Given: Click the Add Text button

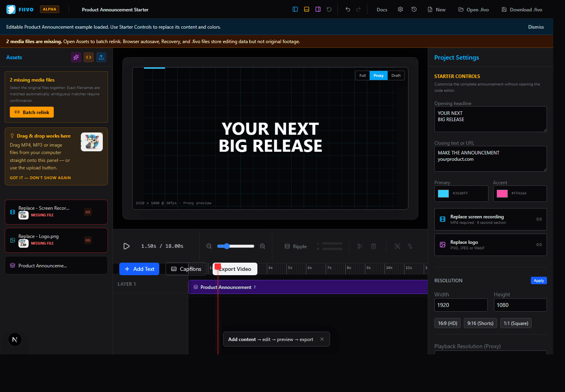Looking at the screenshot, I should (x=139, y=269).
